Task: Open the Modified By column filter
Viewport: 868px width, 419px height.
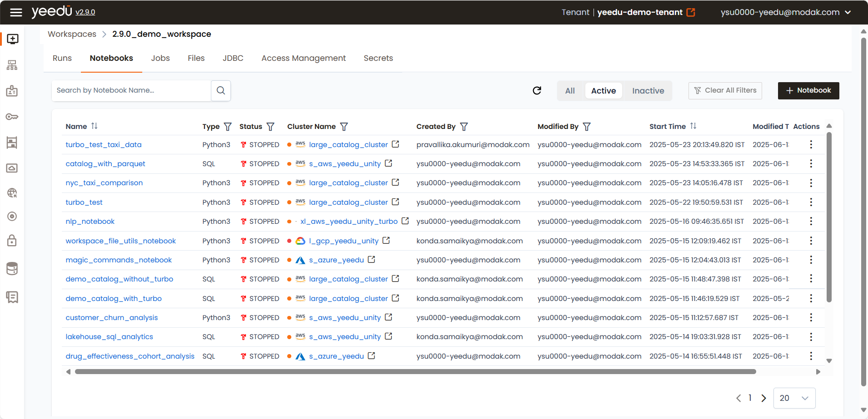Action: tap(587, 127)
